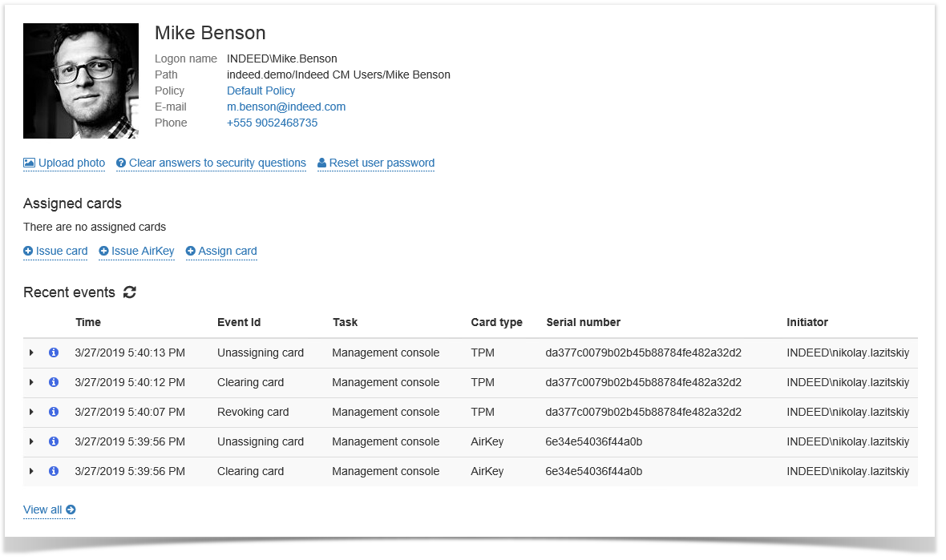
Task: Expand the Revoking card event row
Action: tap(31, 412)
